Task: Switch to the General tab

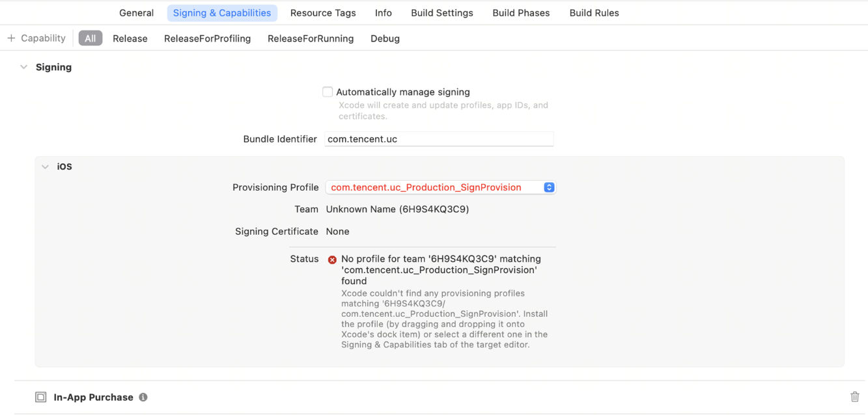Action: [136, 12]
